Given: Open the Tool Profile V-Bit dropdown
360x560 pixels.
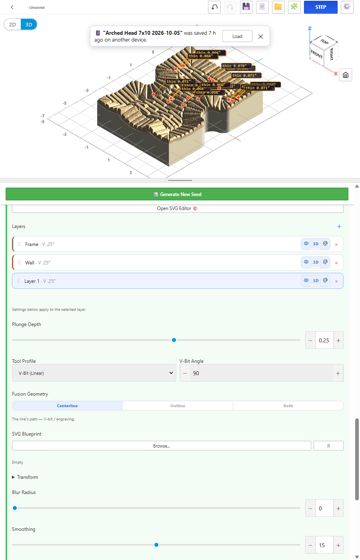Looking at the screenshot, I should (94, 373).
